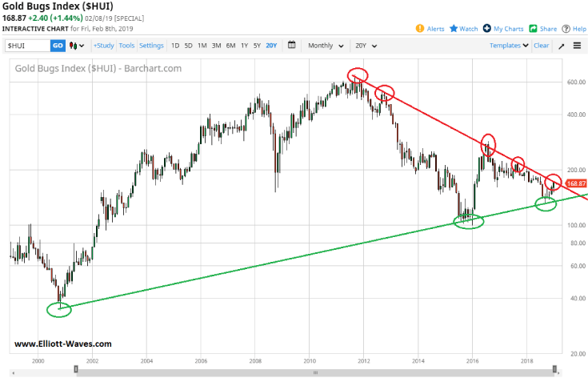Expand the Monthly frequency dropdown
Viewport: 588px width, 378px height.
coord(326,46)
